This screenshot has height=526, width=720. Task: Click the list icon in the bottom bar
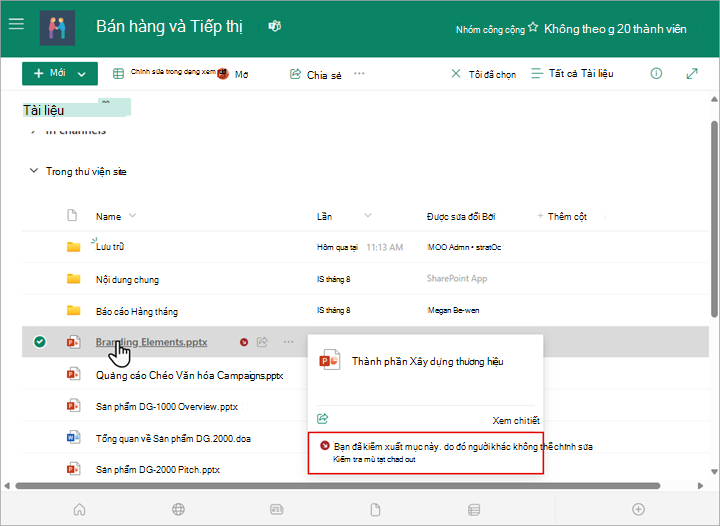[474, 509]
